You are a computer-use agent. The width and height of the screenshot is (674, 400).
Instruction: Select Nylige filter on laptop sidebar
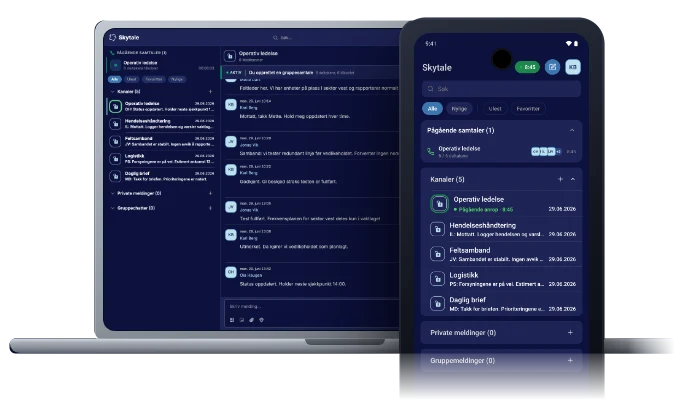[177, 79]
